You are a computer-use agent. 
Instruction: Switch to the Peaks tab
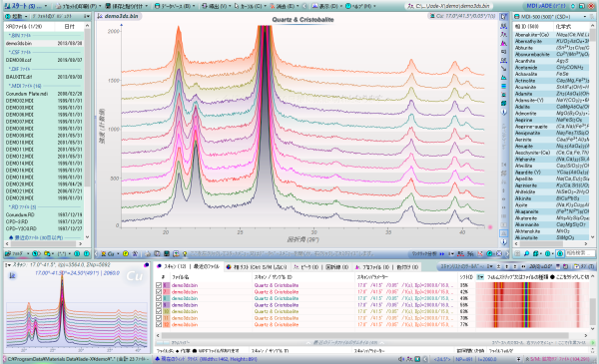(308, 266)
